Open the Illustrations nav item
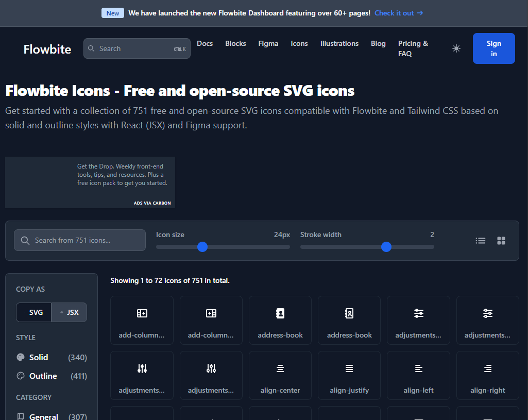The image size is (528, 420). (x=339, y=43)
